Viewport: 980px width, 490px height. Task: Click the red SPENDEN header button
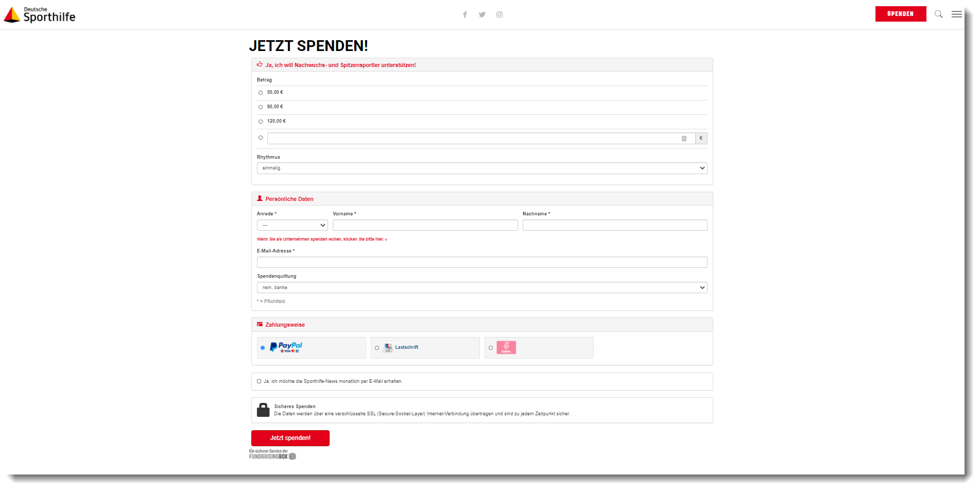pyautogui.click(x=900, y=14)
